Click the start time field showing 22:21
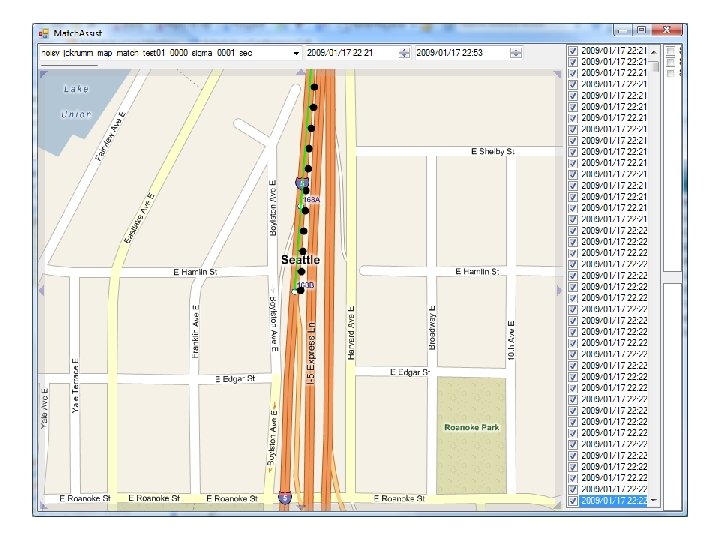720x540 pixels. (x=352, y=53)
